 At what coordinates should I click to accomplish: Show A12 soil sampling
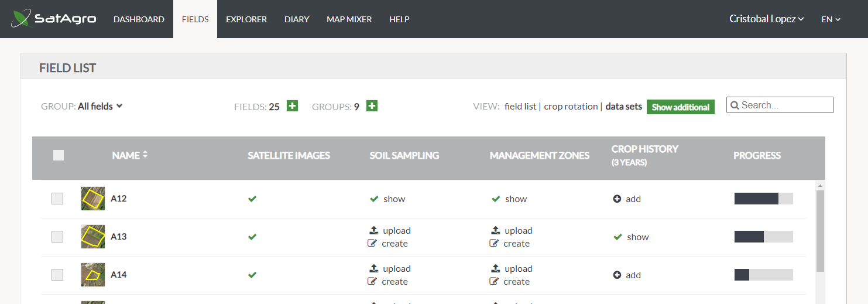point(394,199)
